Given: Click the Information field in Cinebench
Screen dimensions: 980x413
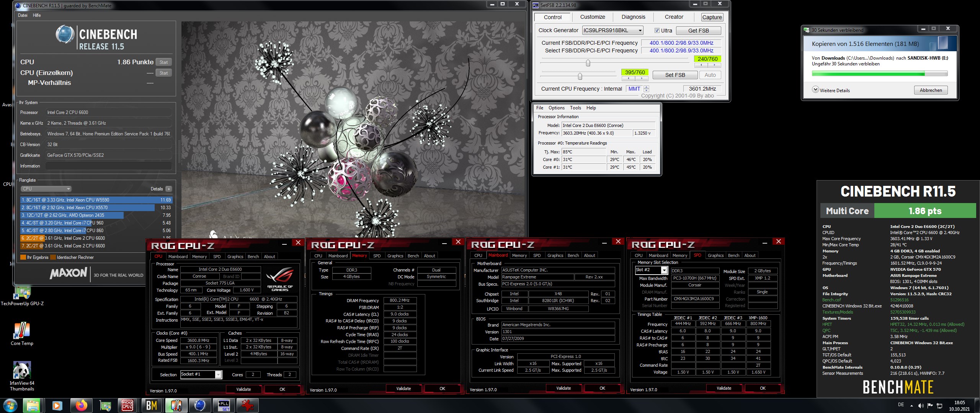Looking at the screenshot, I should (108, 166).
